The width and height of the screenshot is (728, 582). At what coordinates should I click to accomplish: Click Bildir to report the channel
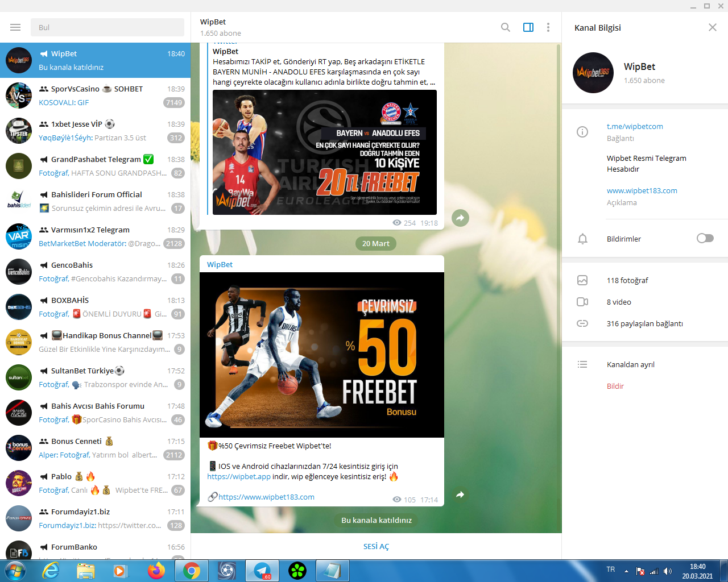(x=615, y=386)
